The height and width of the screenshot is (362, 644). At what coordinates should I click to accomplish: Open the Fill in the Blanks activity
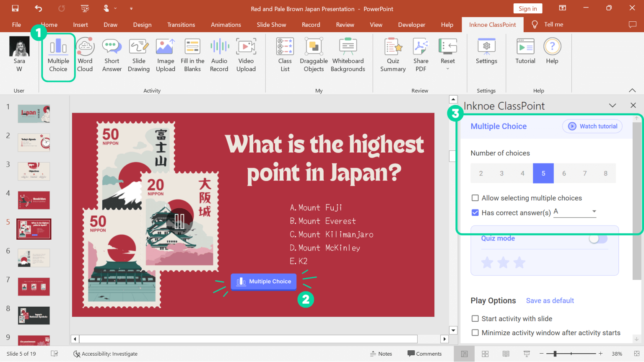[x=192, y=55]
